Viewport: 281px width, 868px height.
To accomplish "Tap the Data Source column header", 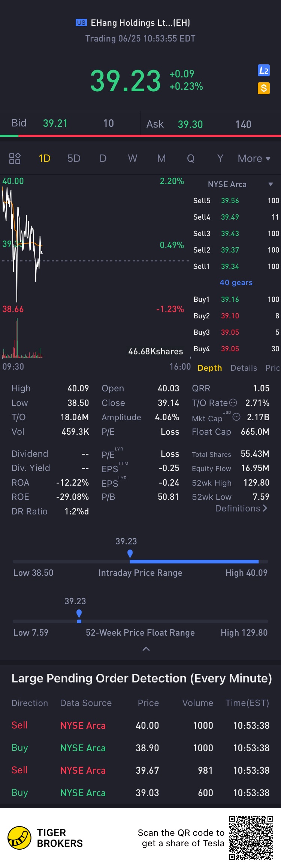I will [86, 703].
